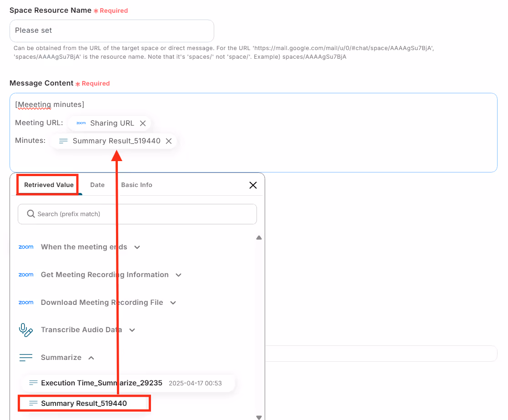The image size is (508, 420).
Task: Select Summary Result_519440 in the list
Action: tap(84, 404)
